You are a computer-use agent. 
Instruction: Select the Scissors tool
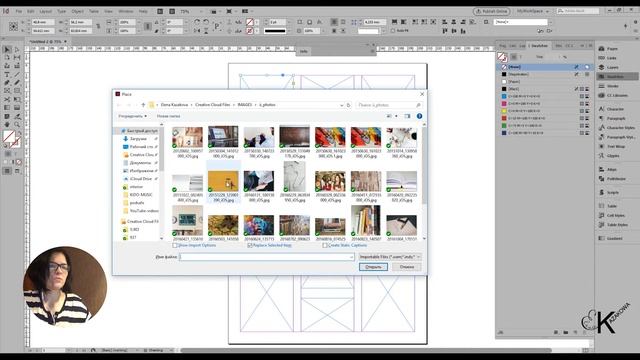point(7,100)
